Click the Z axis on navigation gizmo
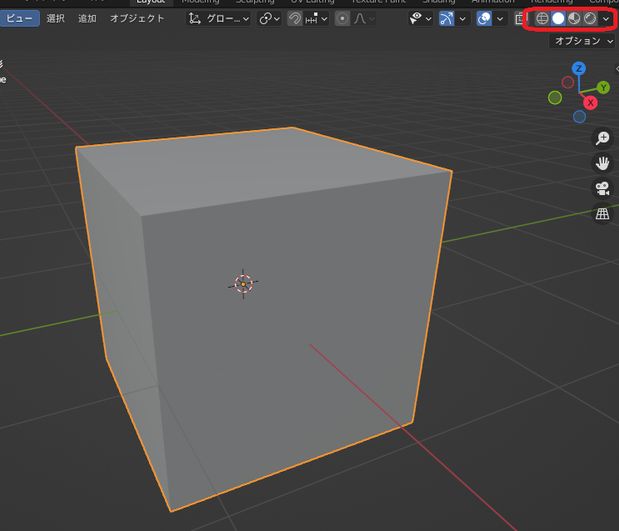Image resolution: width=619 pixels, height=531 pixels. click(579, 69)
